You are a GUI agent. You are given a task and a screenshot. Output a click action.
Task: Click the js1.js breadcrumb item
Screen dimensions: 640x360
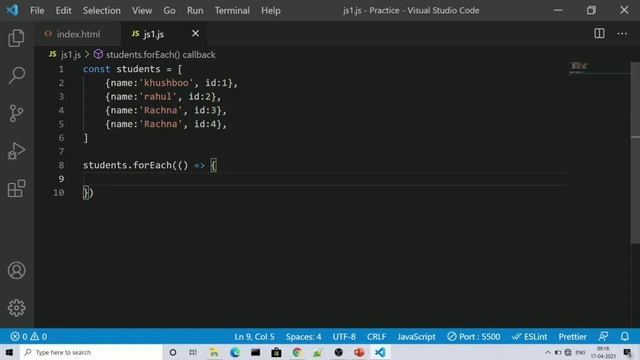(71, 54)
